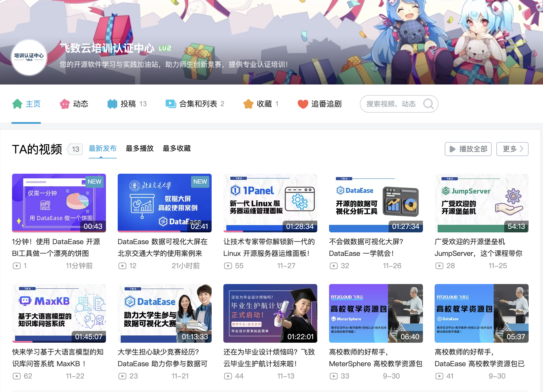Click title 高校教师的好帮手，MeterSphere
Viewport: 543px width, 392px height.
(x=376, y=358)
